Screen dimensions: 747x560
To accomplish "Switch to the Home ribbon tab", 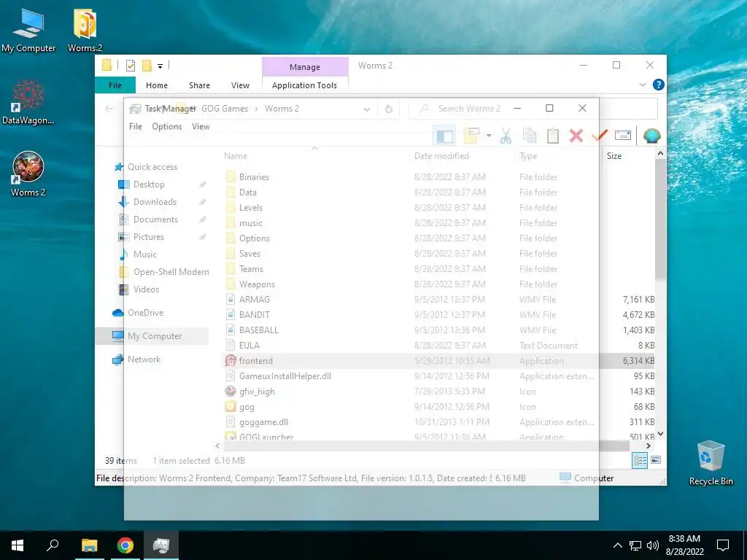I will click(x=157, y=85).
